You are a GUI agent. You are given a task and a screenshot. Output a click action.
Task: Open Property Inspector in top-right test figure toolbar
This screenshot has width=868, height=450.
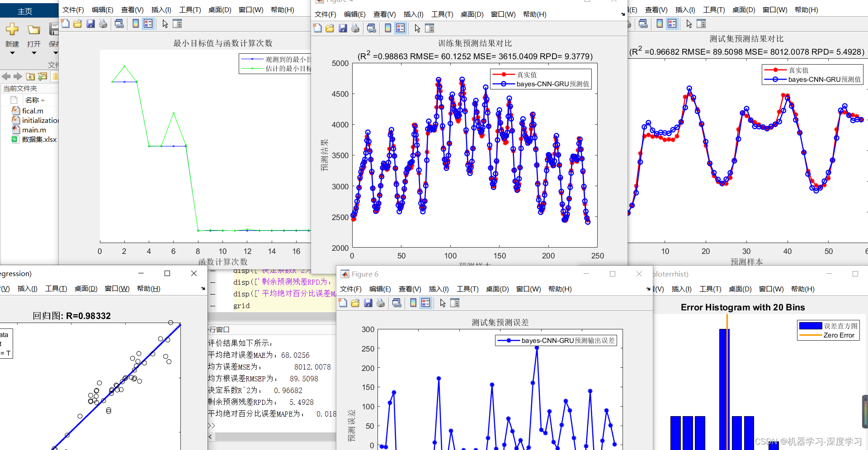701,23
